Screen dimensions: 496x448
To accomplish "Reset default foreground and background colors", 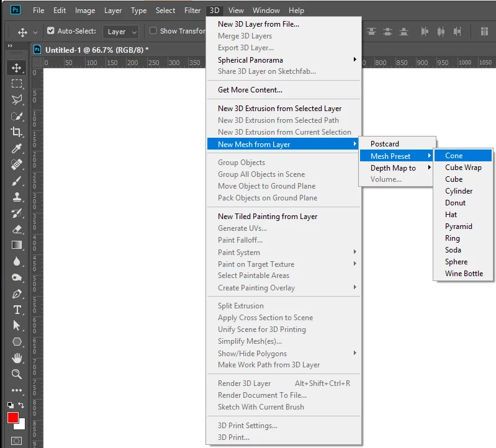I will pos(11,405).
